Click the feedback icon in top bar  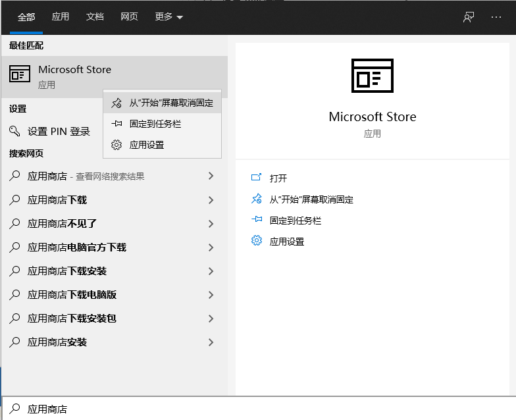pos(469,17)
